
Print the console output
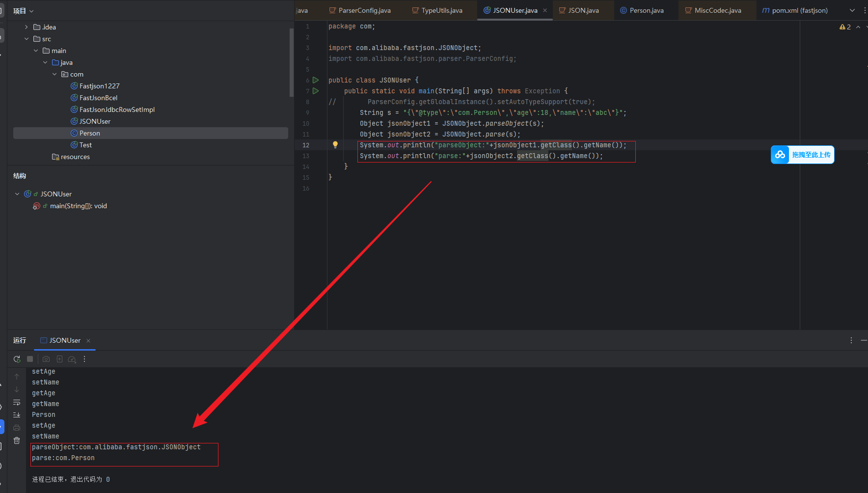point(17,428)
